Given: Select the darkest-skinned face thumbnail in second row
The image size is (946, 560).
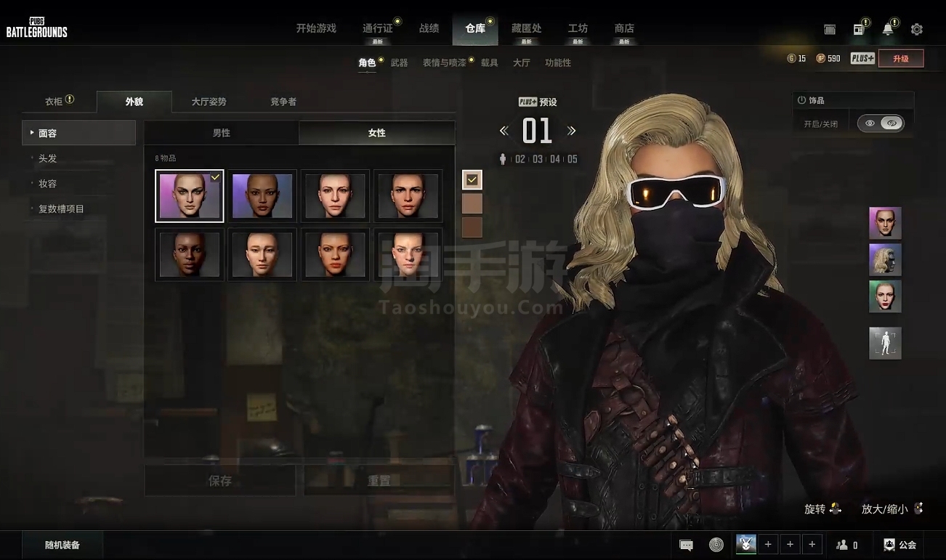Looking at the screenshot, I should pos(189,254).
